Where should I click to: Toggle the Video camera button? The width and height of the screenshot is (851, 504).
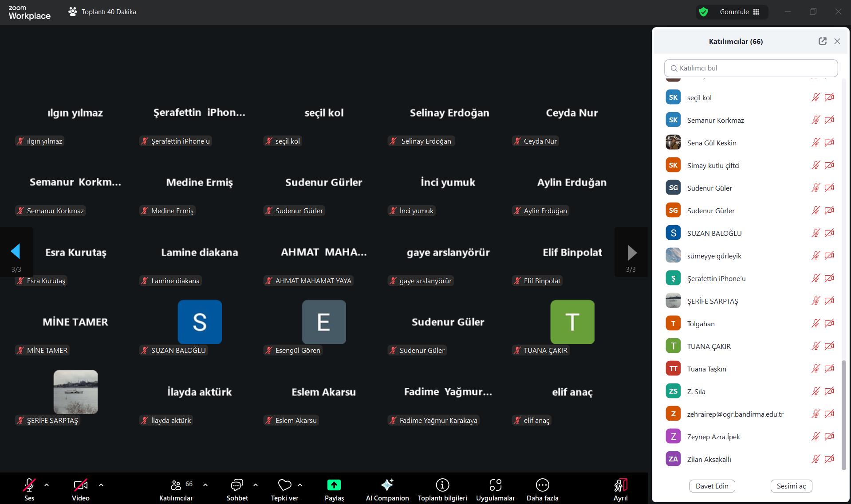pos(80,485)
